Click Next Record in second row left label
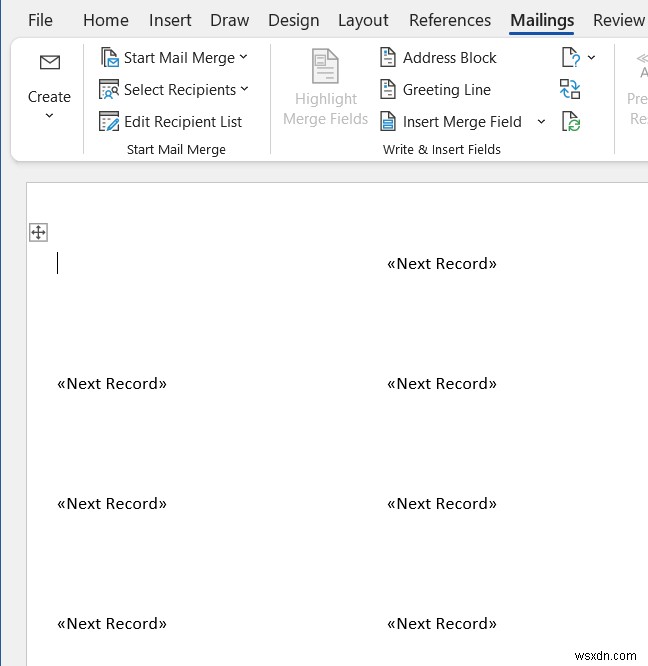The width and height of the screenshot is (648, 666). pyautogui.click(x=112, y=384)
